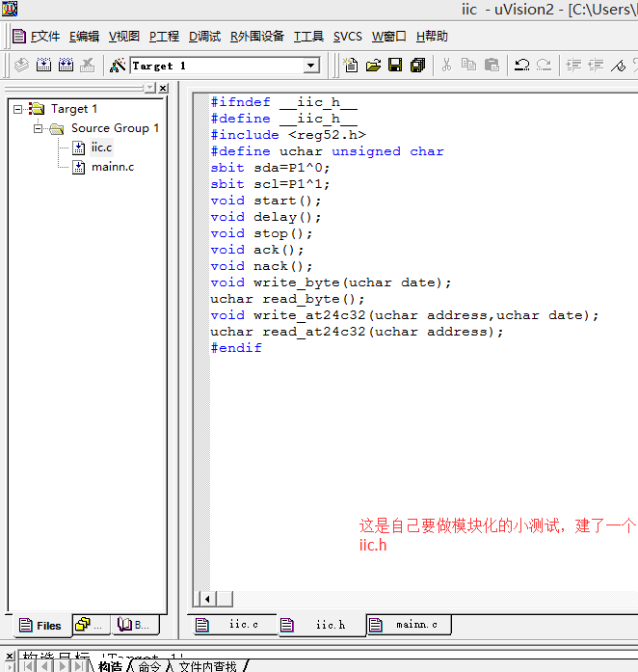
Task: Open the E编辑 (Edit) menu
Action: point(84,37)
